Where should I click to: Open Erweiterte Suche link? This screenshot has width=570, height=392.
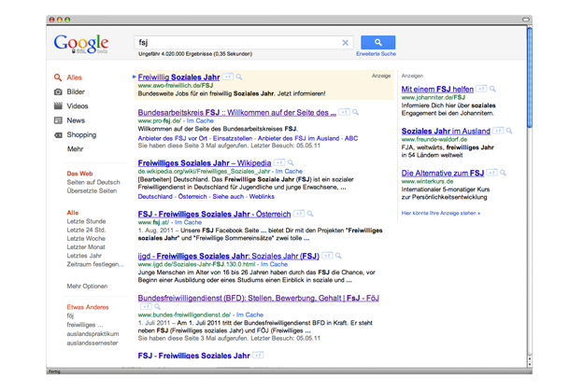(x=376, y=55)
